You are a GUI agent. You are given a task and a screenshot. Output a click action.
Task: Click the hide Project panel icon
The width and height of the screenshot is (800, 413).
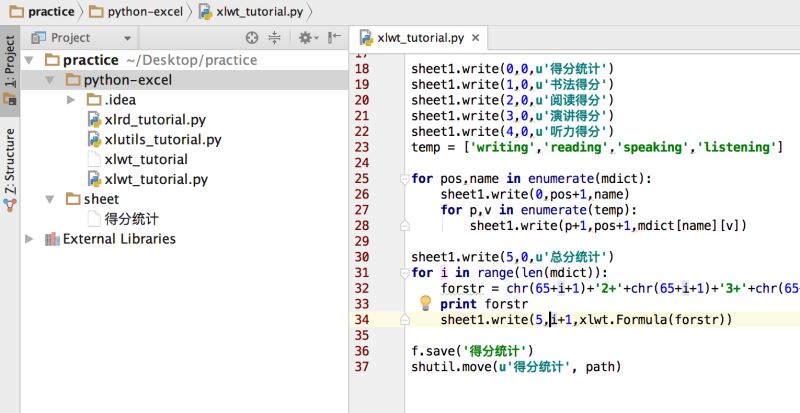335,37
